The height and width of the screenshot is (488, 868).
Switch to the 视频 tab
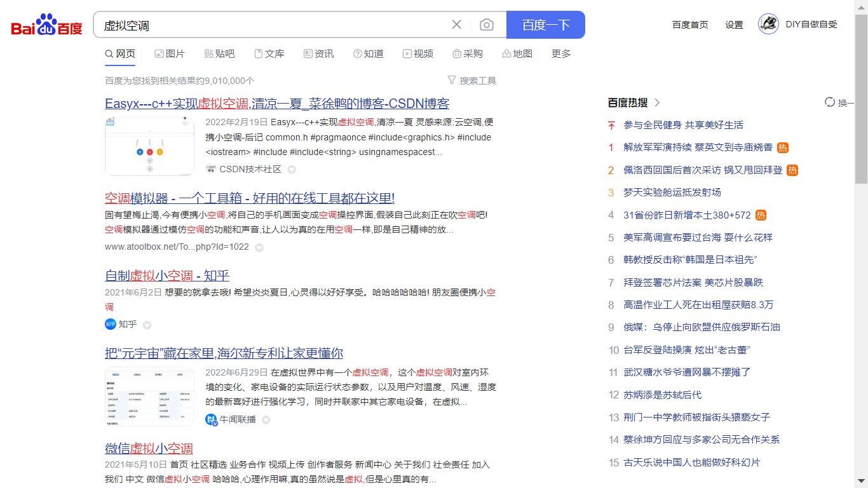tap(417, 54)
